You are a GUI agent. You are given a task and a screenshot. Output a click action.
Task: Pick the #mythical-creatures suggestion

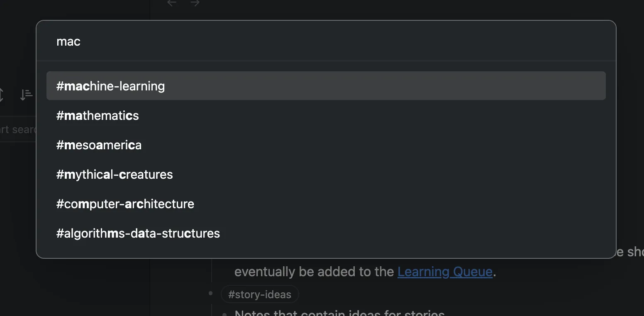pyautogui.click(x=115, y=174)
